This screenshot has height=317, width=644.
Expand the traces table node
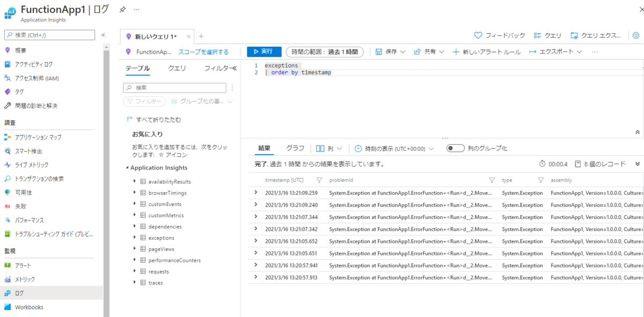[134, 283]
